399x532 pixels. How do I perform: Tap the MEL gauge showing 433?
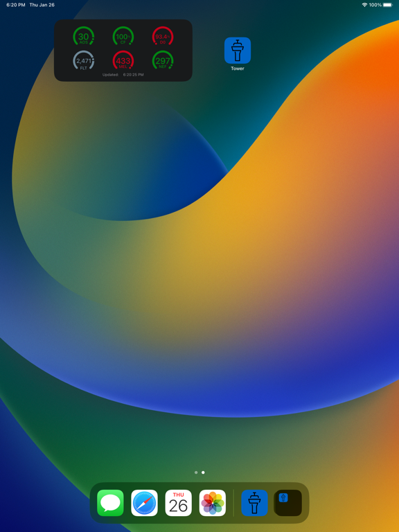(123, 61)
